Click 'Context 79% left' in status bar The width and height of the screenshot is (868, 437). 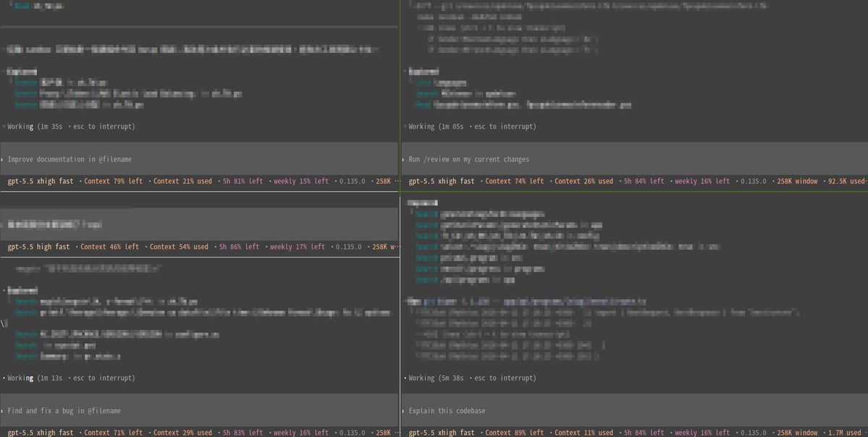113,182
